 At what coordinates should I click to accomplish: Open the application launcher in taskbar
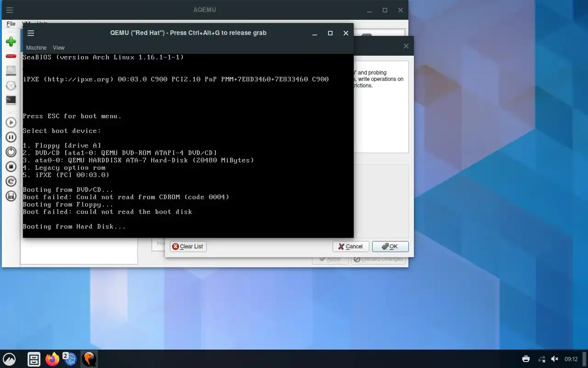coord(9,359)
